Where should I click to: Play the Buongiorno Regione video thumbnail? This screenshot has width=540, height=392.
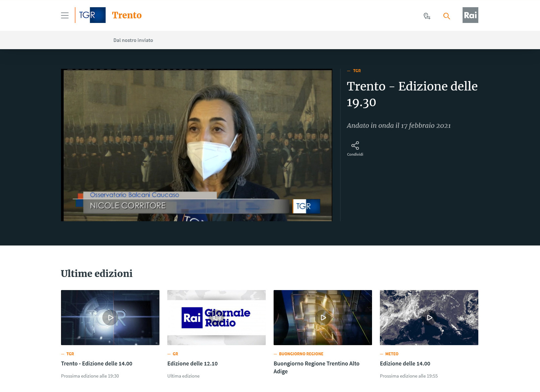(323, 318)
